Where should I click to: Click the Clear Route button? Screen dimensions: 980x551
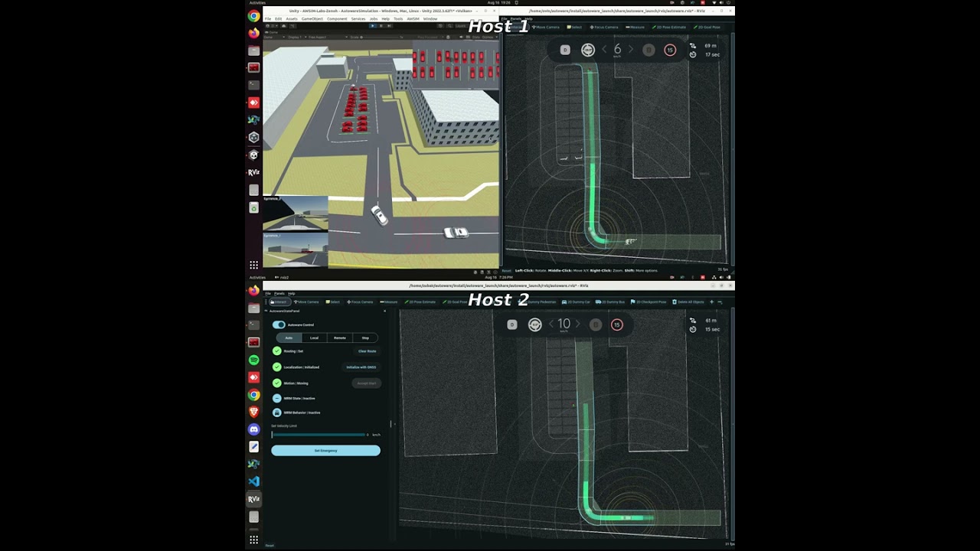[x=367, y=351]
